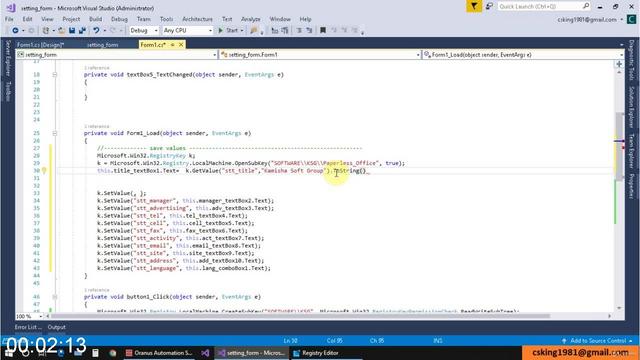Open the File menu

click(9, 19)
